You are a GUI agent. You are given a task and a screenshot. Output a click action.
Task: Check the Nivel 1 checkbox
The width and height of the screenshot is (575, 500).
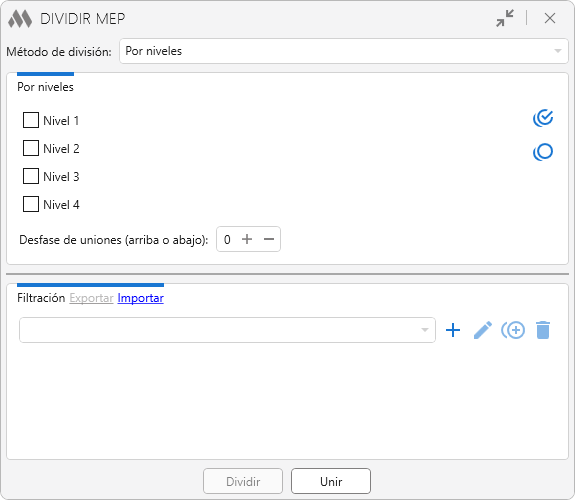pyautogui.click(x=31, y=120)
